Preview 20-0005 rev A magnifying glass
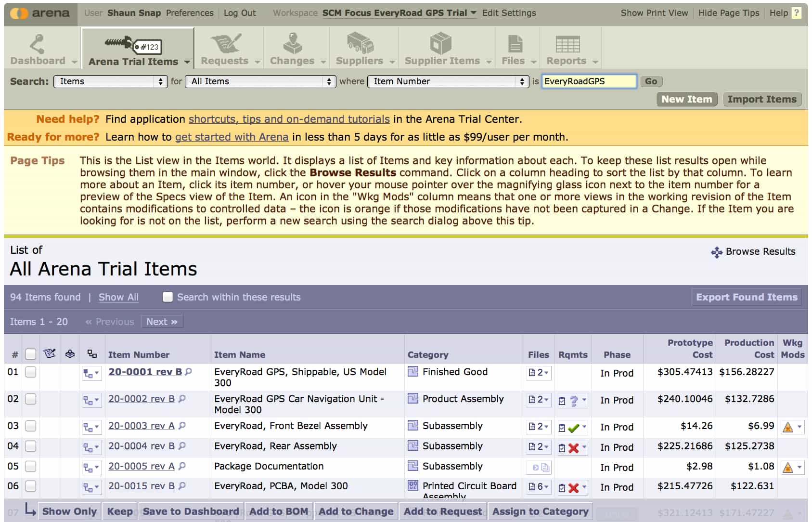The image size is (812, 522). click(182, 466)
